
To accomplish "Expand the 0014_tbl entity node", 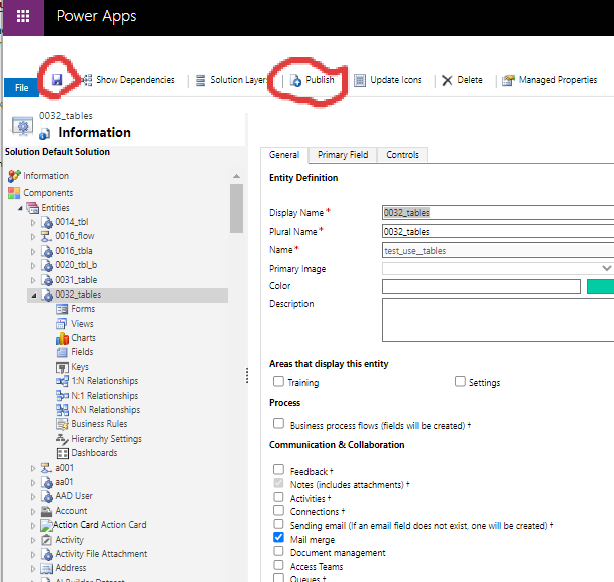I will (33, 222).
